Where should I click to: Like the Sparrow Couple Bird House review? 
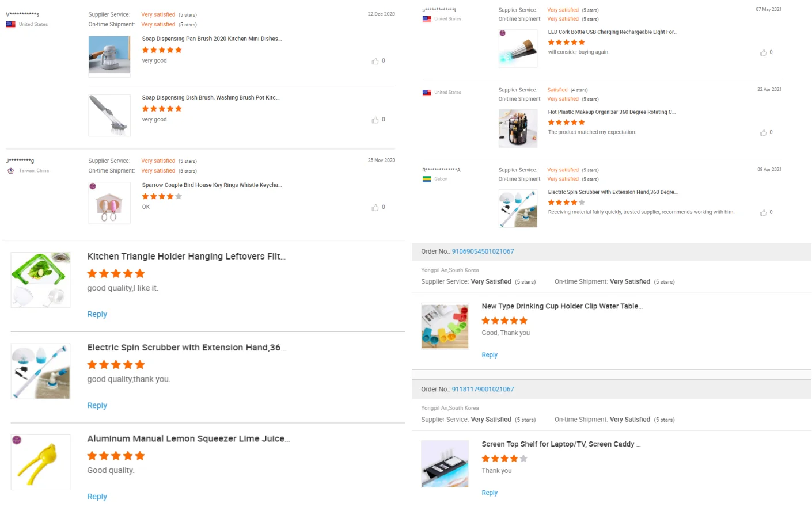coord(375,207)
